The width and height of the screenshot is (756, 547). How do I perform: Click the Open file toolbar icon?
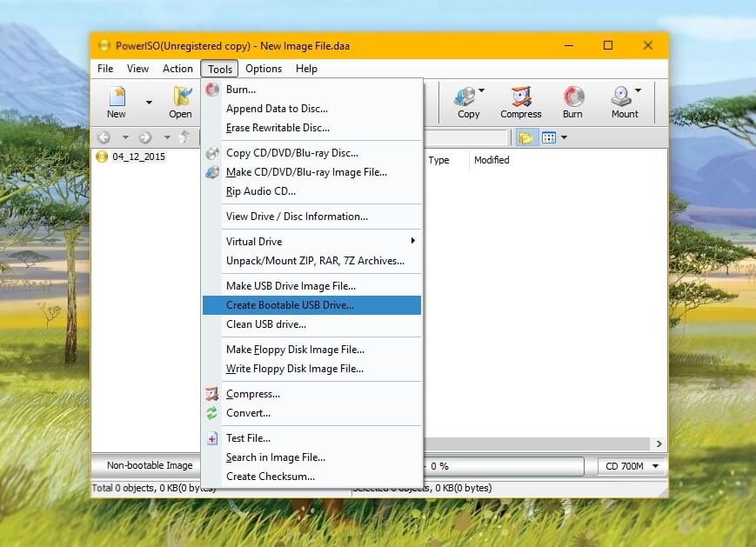click(181, 102)
